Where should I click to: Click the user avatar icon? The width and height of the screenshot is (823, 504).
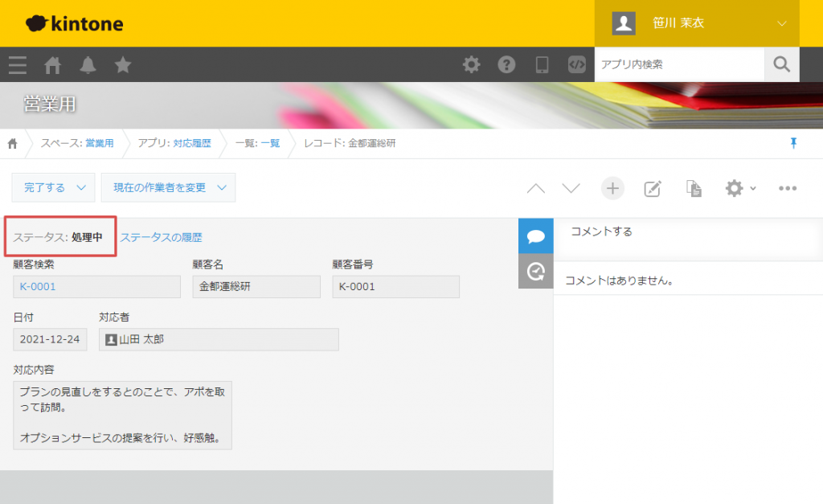(x=624, y=23)
